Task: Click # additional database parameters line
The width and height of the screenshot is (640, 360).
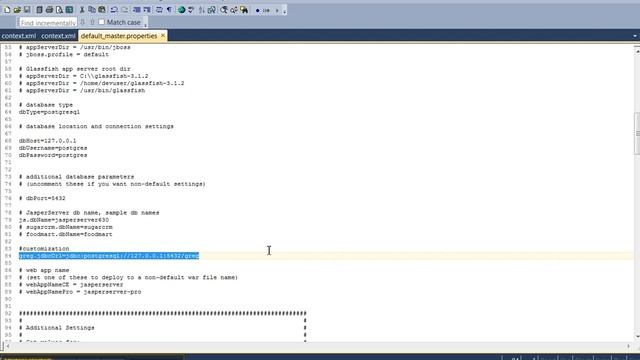Action: pyautogui.click(x=76, y=177)
